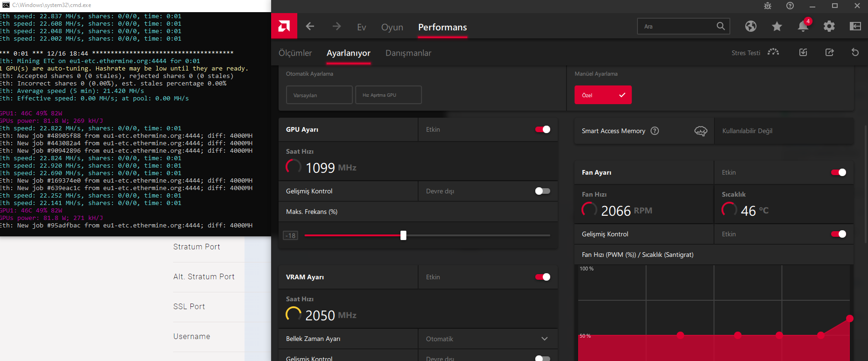The height and width of the screenshot is (361, 868).
Task: Click the magnifier icon in the Ara box
Action: (x=721, y=26)
